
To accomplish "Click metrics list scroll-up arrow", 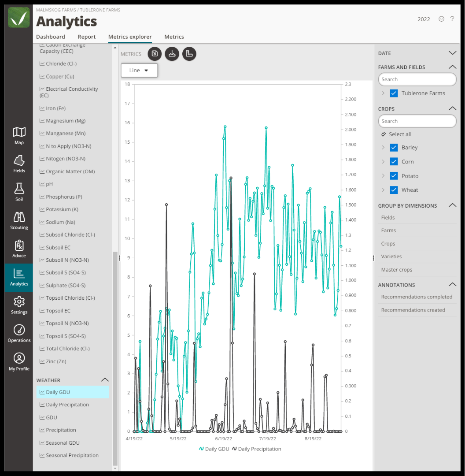I will (x=115, y=48).
